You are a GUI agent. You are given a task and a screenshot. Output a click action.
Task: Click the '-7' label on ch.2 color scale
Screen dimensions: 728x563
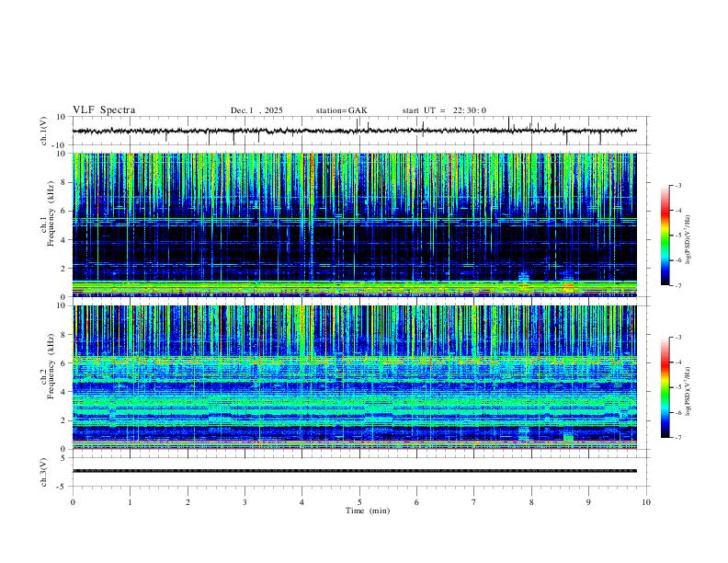click(677, 438)
